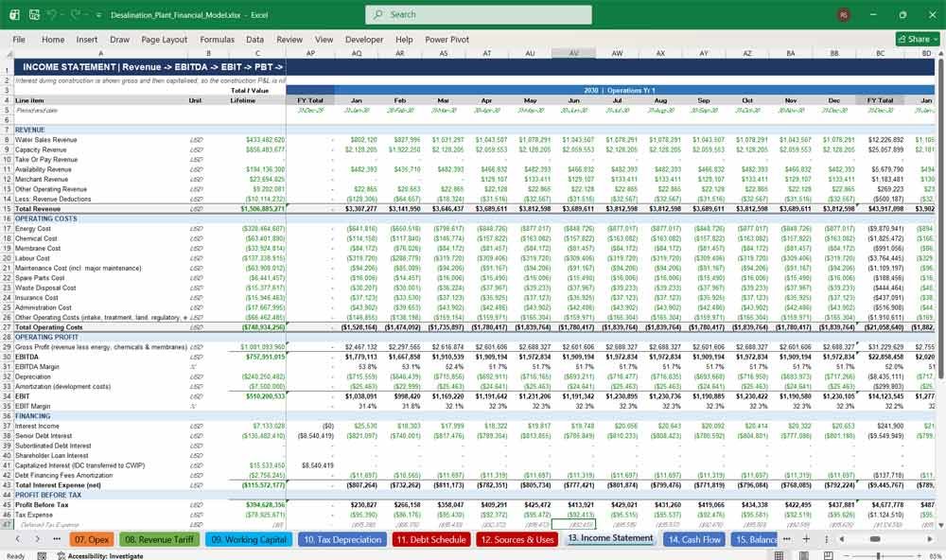Select row header 27
This screenshot has height=560, width=946.
(7, 327)
